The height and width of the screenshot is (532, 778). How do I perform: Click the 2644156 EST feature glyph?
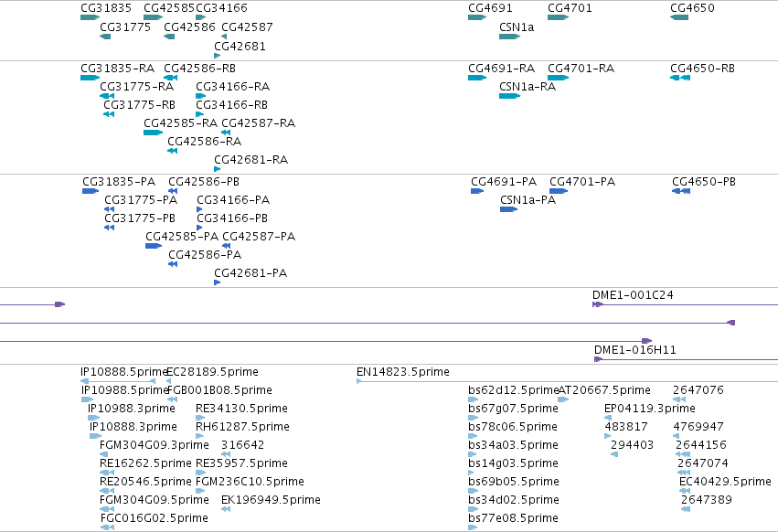(x=683, y=454)
